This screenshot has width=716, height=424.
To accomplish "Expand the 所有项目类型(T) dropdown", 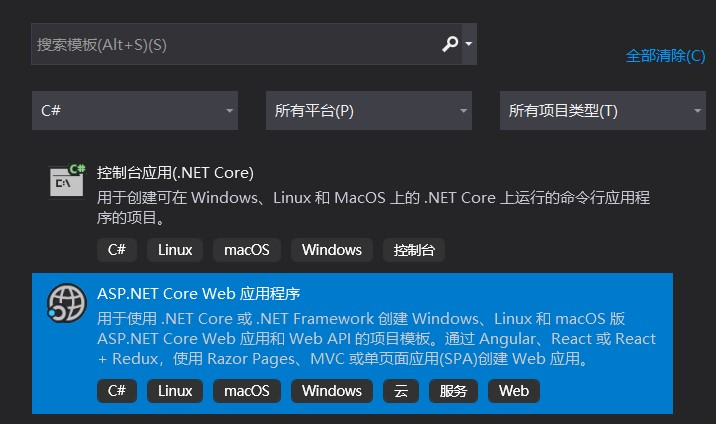I will (x=603, y=110).
